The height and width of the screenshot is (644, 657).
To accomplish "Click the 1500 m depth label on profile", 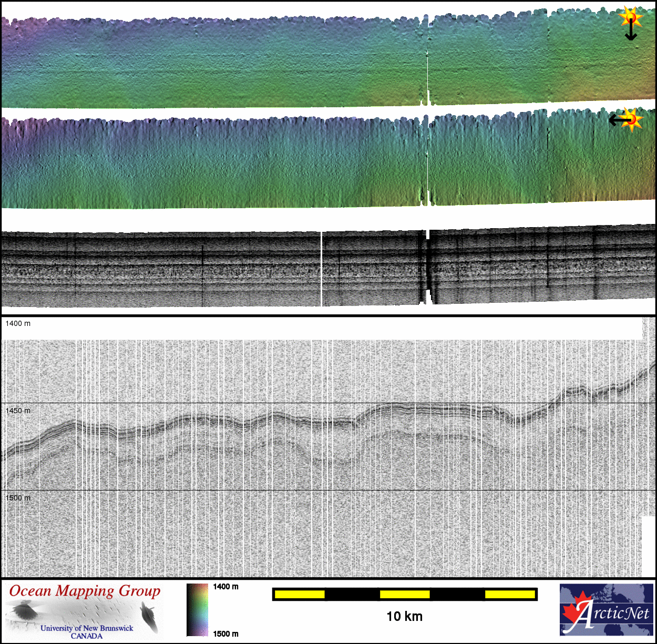I will [18, 498].
